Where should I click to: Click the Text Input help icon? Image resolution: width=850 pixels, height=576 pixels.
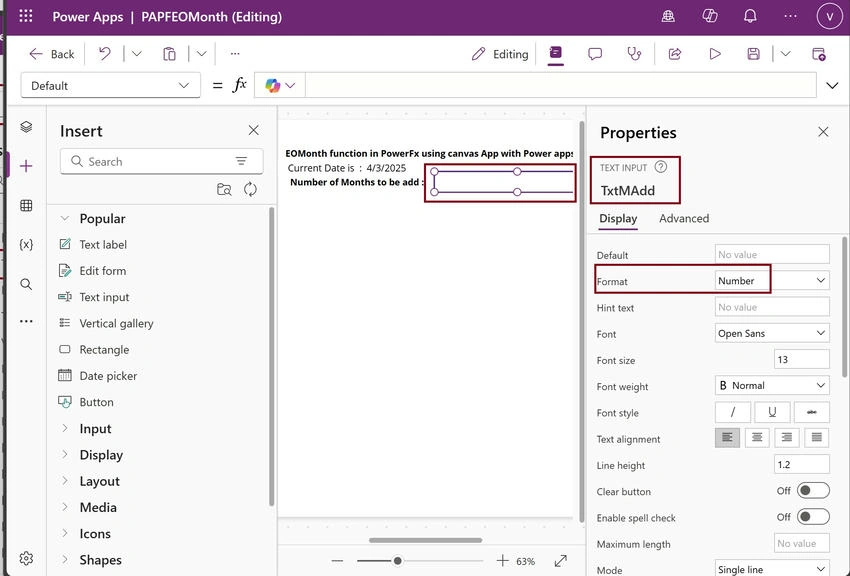point(660,167)
